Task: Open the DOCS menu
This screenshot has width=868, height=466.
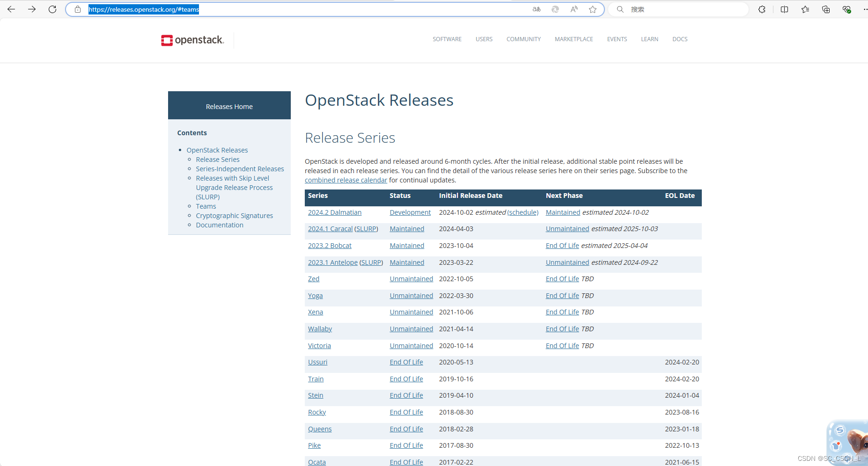Action: pyautogui.click(x=680, y=39)
